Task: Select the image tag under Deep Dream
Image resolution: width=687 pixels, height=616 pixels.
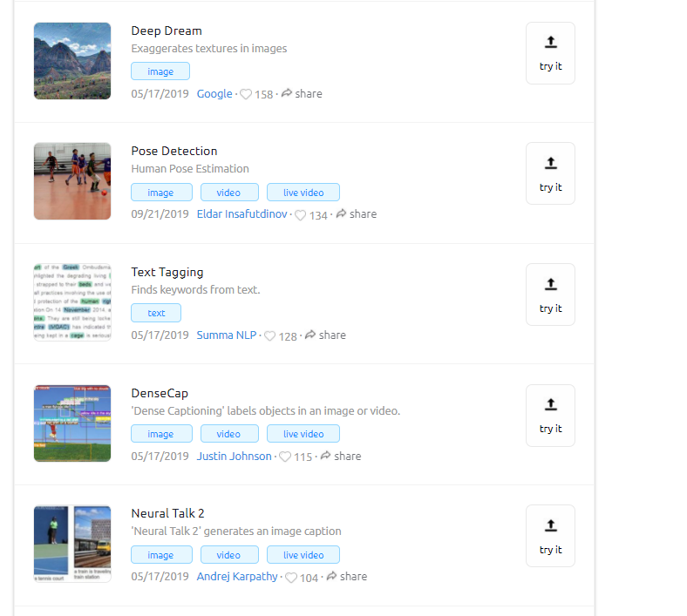Action: tap(160, 71)
